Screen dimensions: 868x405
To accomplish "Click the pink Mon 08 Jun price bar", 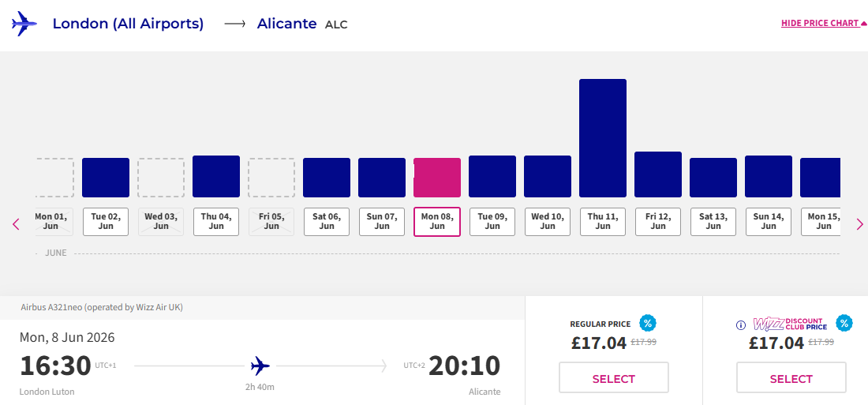I will [x=437, y=178].
